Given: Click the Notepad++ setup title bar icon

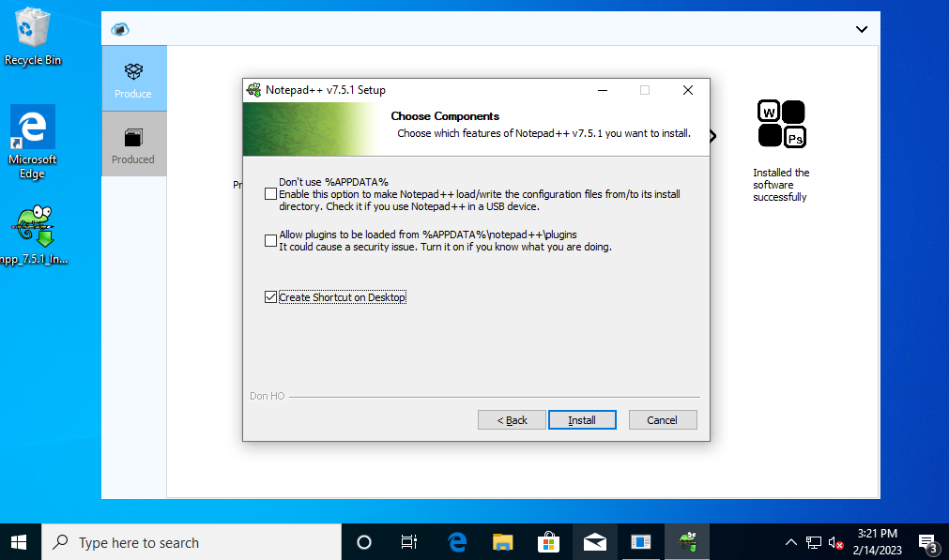Looking at the screenshot, I should [254, 90].
